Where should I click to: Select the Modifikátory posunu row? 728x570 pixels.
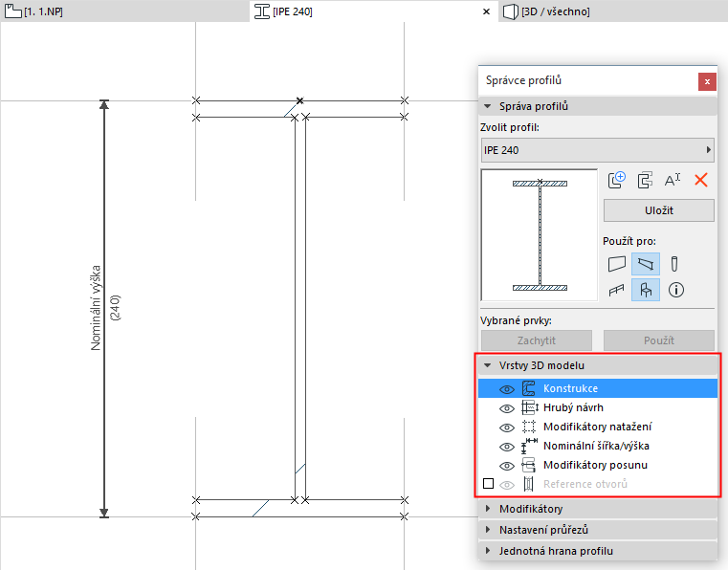598,465
